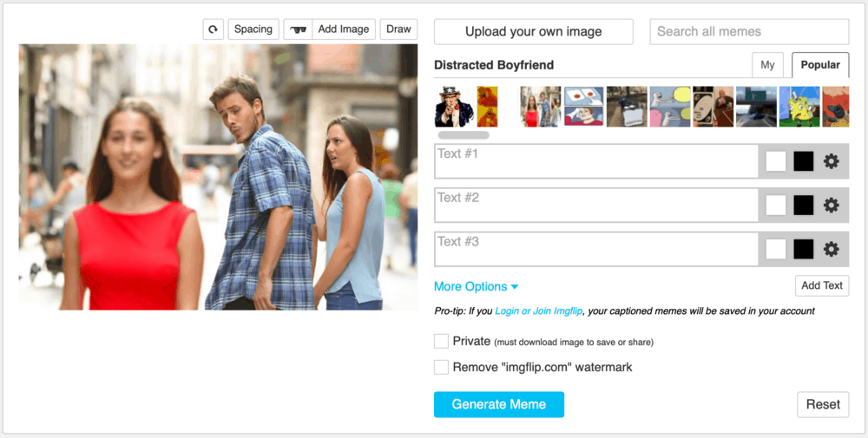
Task: Check Remove imgflip.com watermark box
Action: coord(442,367)
